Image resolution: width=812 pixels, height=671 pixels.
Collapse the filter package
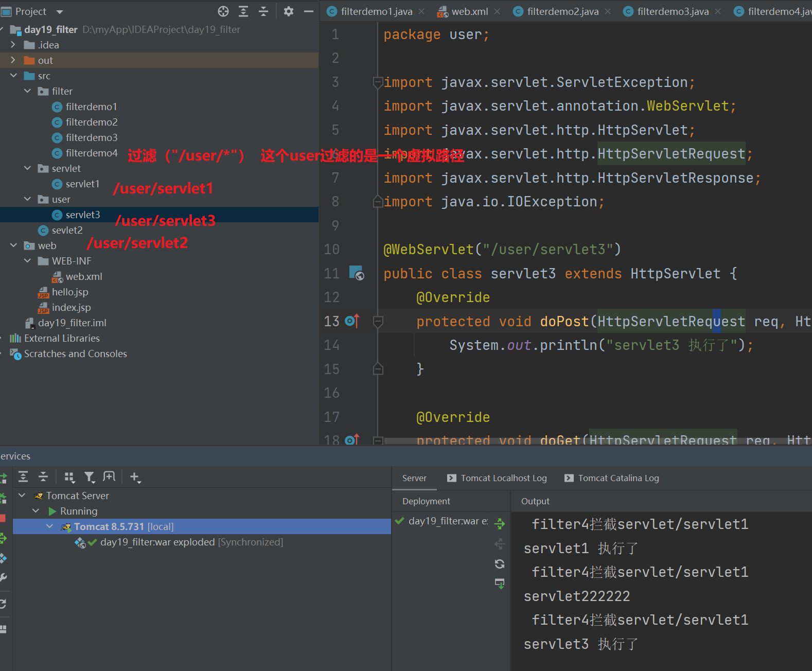27,91
